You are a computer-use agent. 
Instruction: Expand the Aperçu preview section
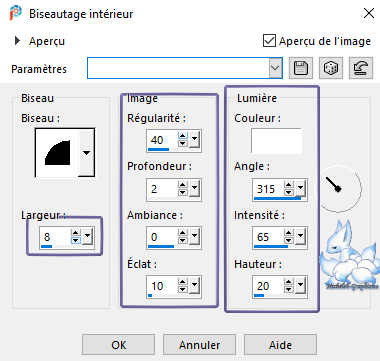click(x=17, y=41)
